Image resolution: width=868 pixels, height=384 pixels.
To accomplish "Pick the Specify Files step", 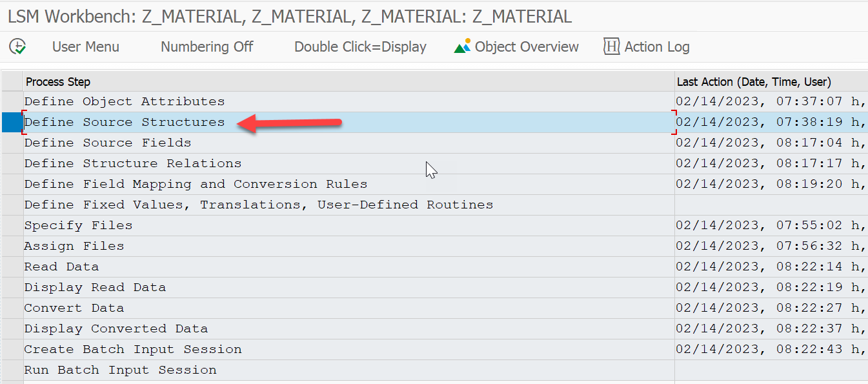I will pos(78,225).
